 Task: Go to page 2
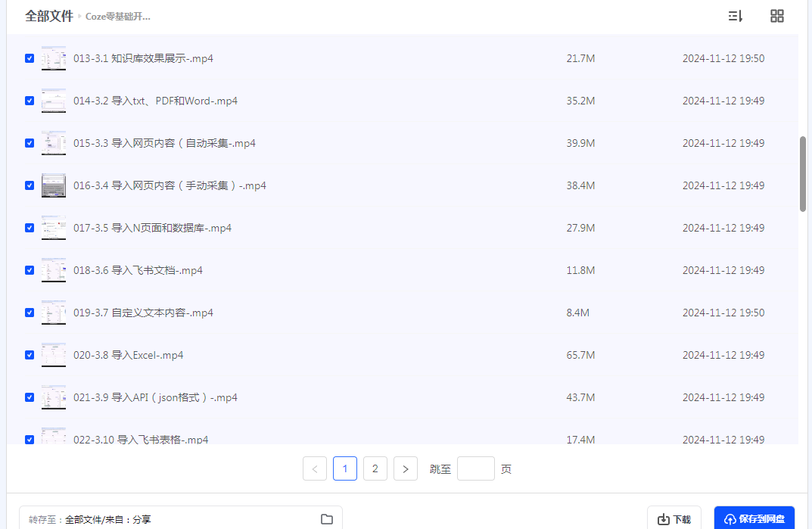click(375, 469)
